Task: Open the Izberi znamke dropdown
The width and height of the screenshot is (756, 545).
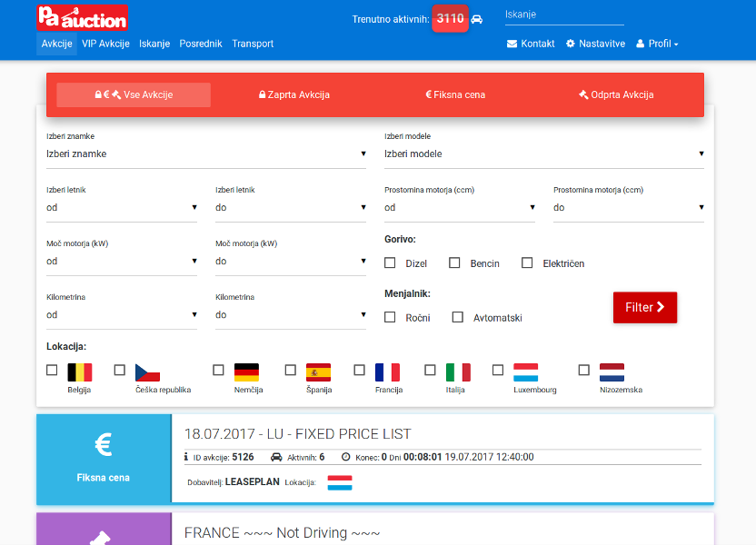Action: tap(206, 154)
